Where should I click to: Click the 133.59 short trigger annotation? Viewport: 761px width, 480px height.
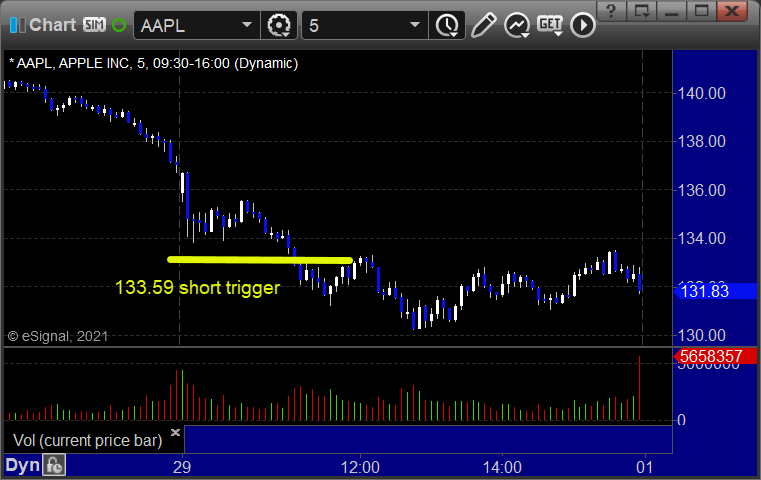point(198,288)
